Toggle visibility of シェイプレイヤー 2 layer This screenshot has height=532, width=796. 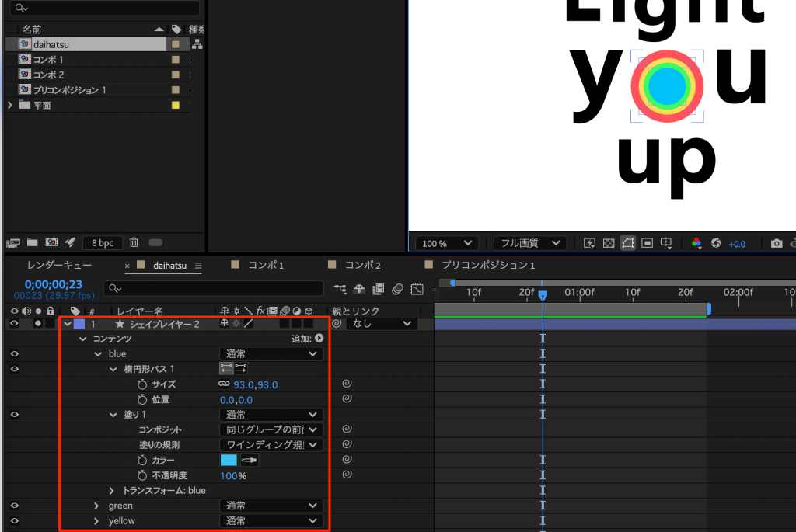[14, 324]
